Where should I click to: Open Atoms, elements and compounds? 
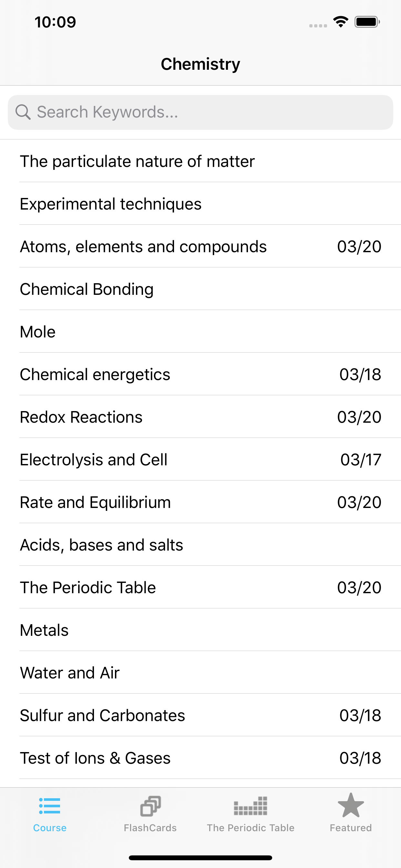200,246
